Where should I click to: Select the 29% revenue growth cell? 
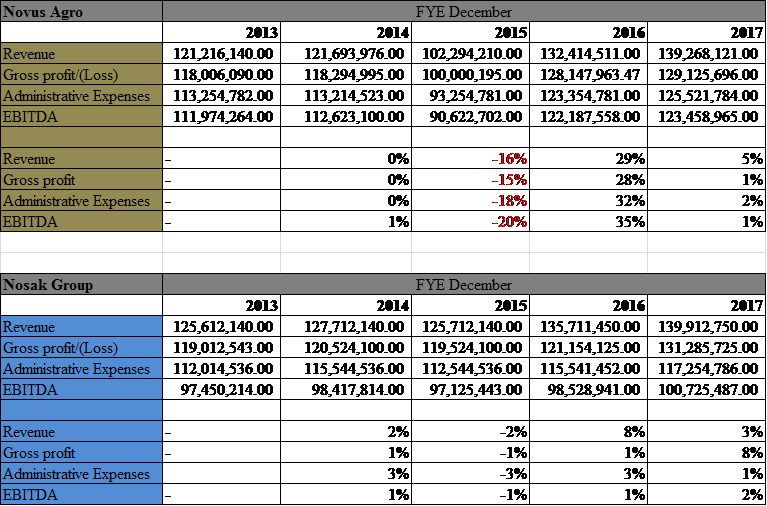pos(588,159)
